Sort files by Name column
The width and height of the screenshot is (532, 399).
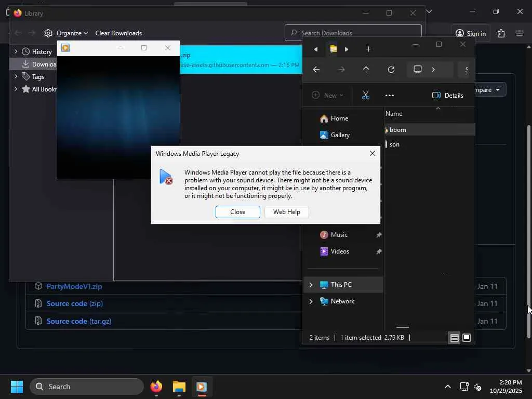point(394,114)
